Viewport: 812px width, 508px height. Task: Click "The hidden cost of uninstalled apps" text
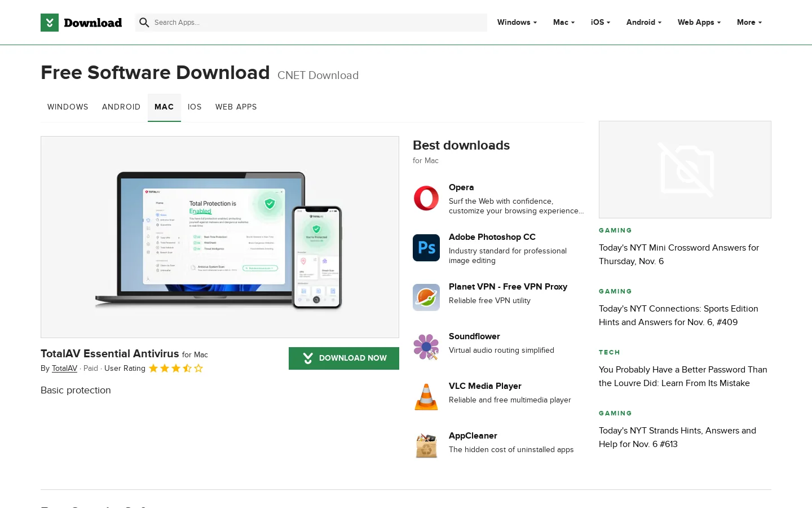(511, 450)
